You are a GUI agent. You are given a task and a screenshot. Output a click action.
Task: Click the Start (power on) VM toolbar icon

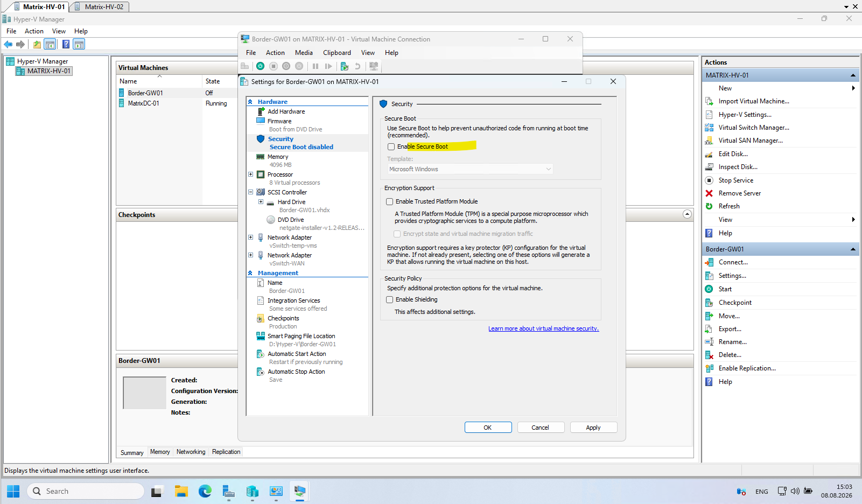(x=261, y=66)
